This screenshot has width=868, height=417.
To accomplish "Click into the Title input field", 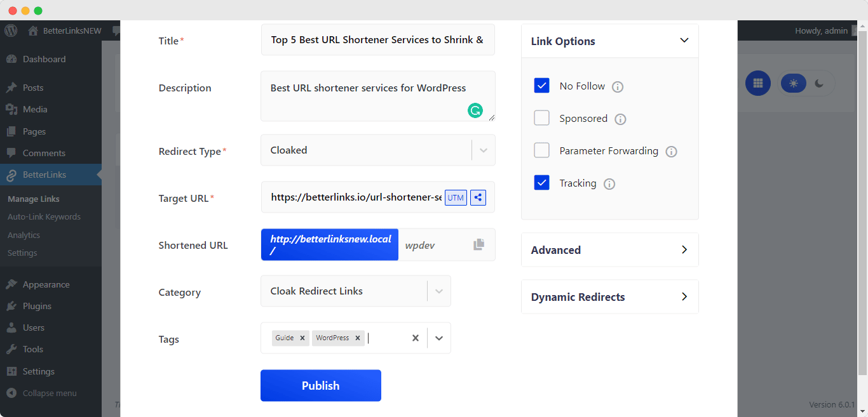I will click(x=377, y=40).
